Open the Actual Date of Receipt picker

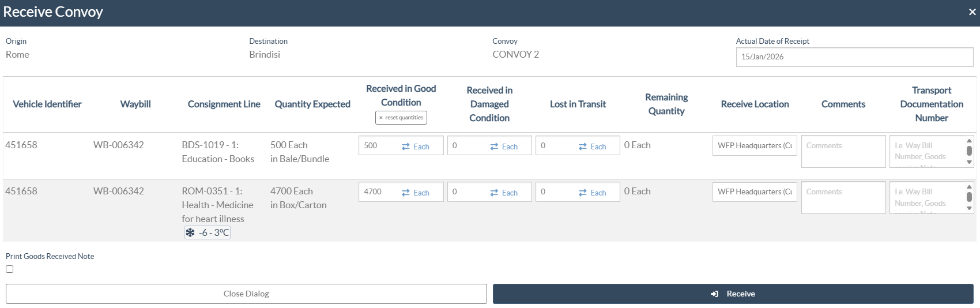(x=854, y=57)
